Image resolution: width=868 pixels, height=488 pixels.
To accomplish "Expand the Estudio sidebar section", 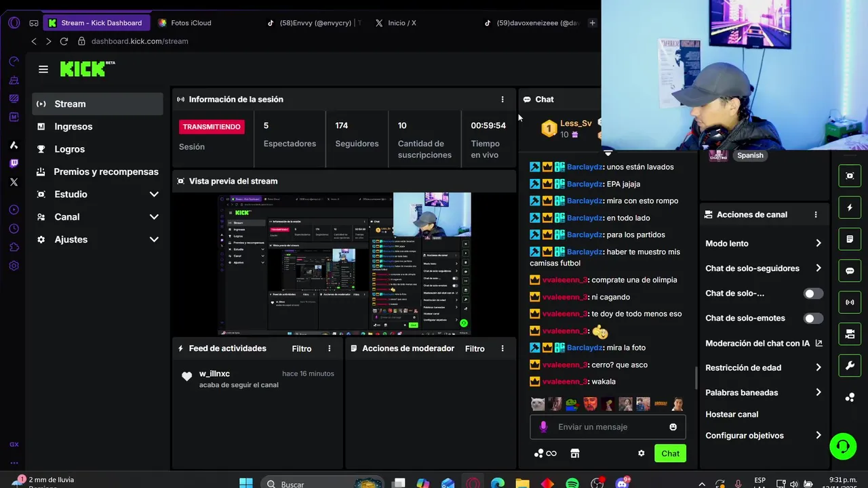I will [154, 195].
